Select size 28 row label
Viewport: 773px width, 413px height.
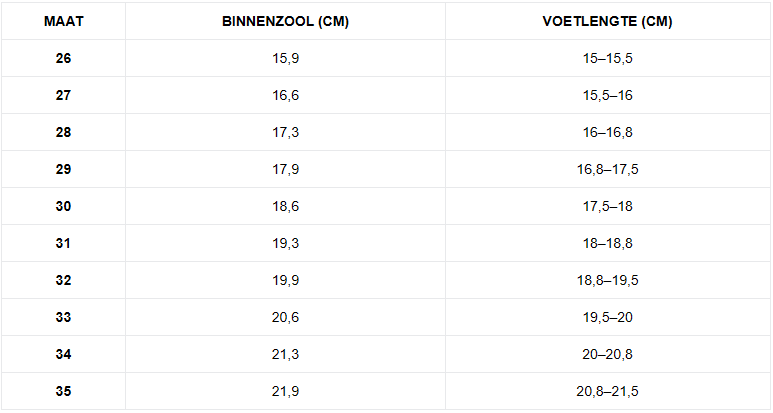point(64,133)
